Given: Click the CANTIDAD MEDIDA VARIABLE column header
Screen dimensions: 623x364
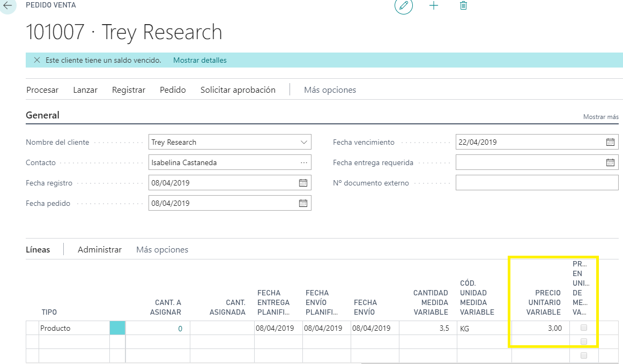Looking at the screenshot, I should [431, 302].
